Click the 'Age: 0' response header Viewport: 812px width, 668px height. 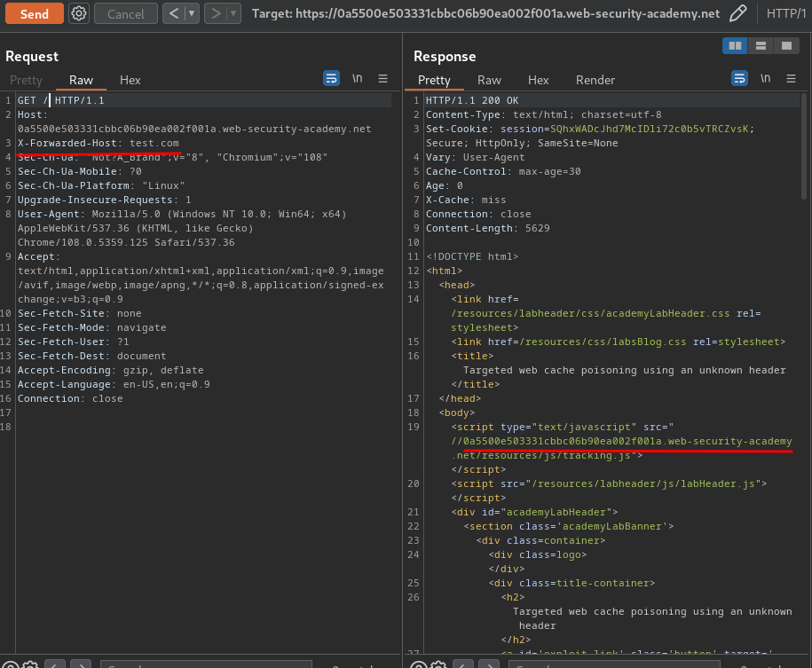point(445,185)
